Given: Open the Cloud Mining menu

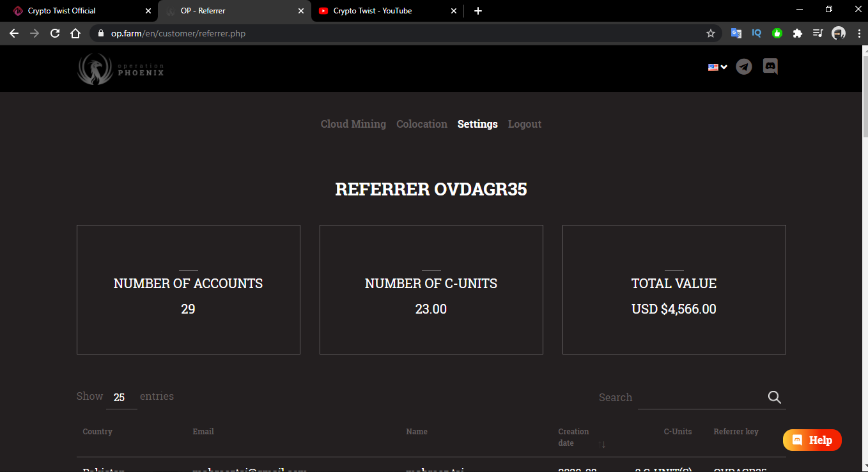Looking at the screenshot, I should pos(353,124).
